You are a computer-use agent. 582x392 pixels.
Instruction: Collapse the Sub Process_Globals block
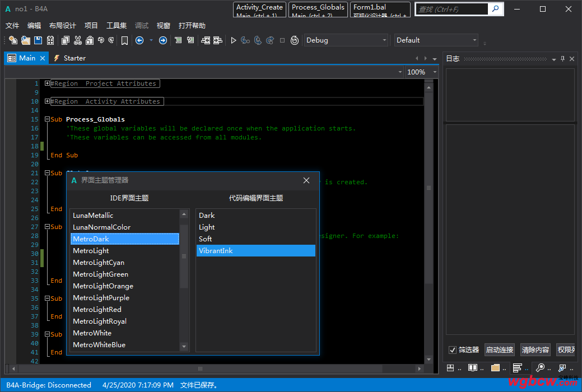click(47, 119)
